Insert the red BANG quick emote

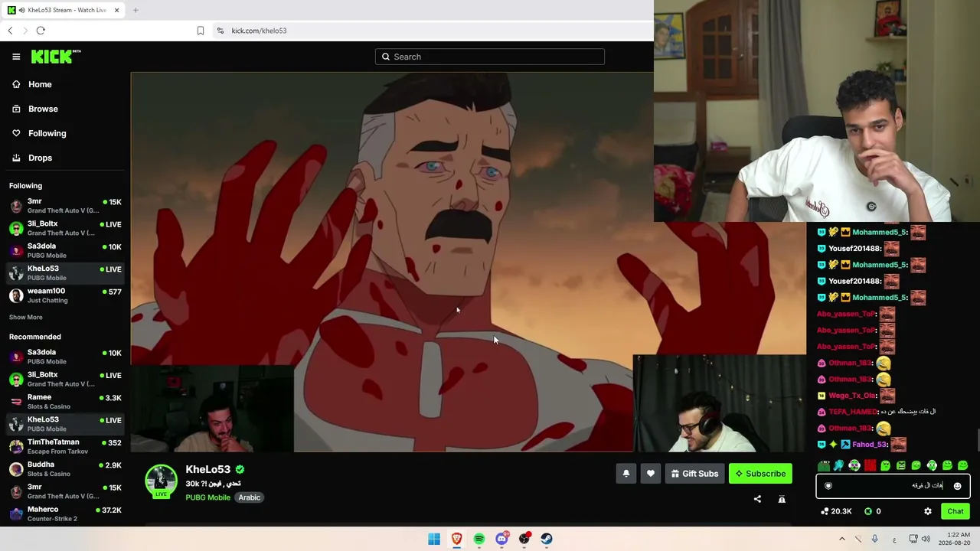tap(870, 465)
